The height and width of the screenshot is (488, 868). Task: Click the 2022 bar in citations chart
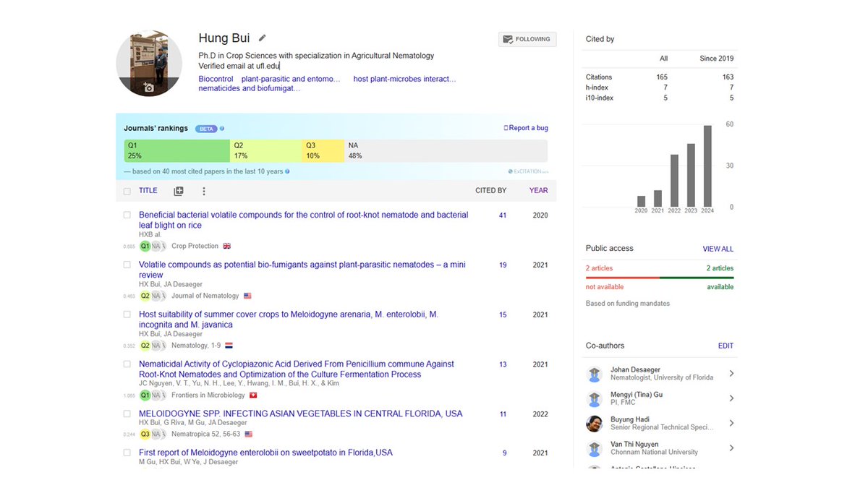click(674, 181)
